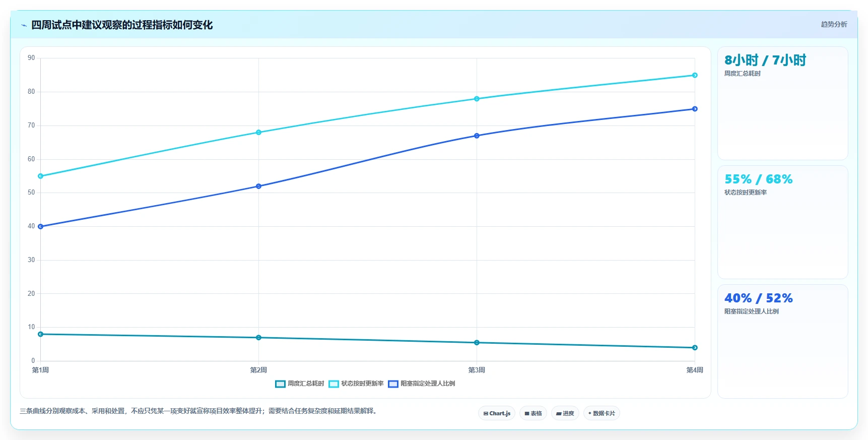
Task: Select the 进度 tag chip
Action: point(565,413)
